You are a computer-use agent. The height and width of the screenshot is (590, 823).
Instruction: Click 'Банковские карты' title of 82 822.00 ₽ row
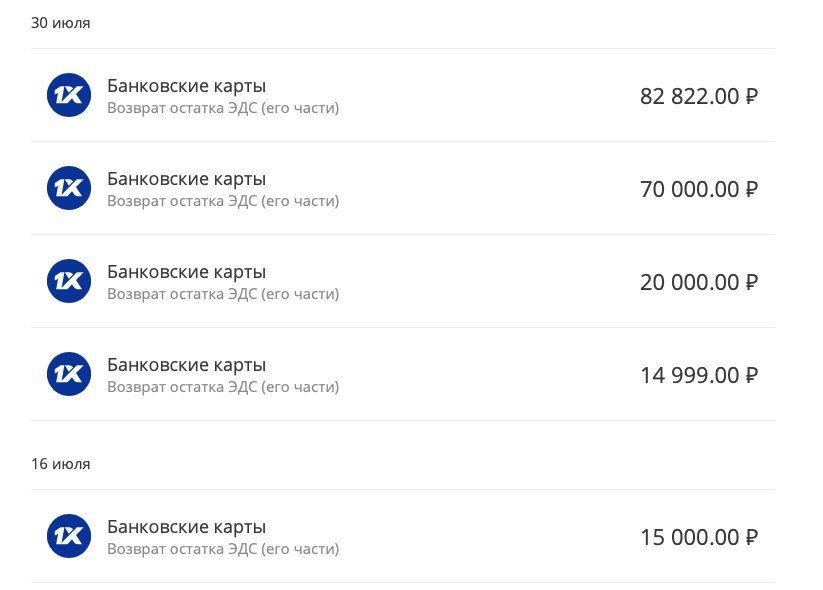186,86
